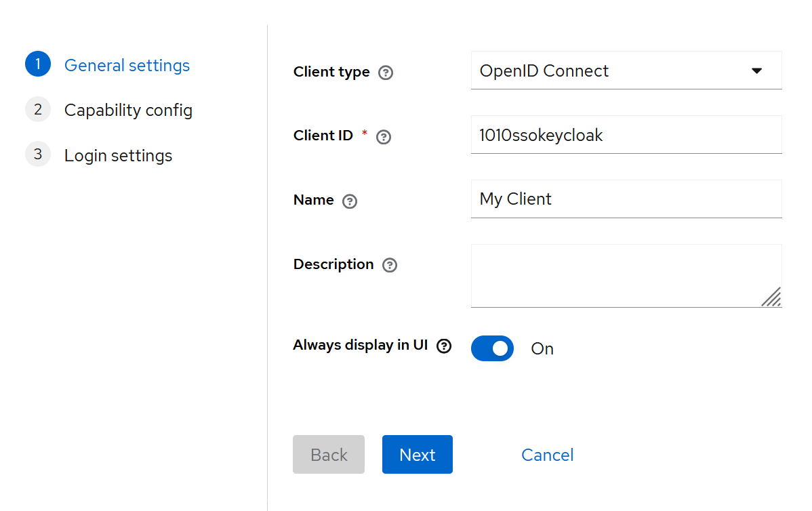Focus the Client ID input field
The width and height of the screenshot is (812, 511).
click(625, 135)
